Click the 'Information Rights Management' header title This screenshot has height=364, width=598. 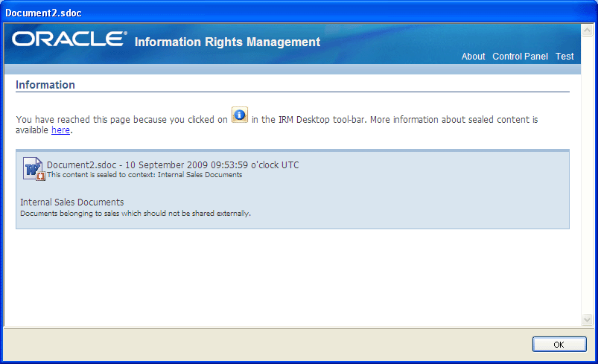tap(227, 42)
